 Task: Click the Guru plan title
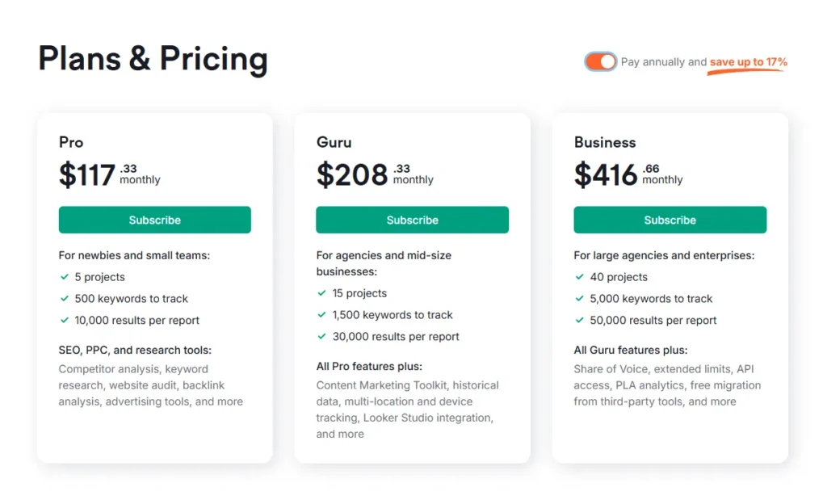[334, 142]
